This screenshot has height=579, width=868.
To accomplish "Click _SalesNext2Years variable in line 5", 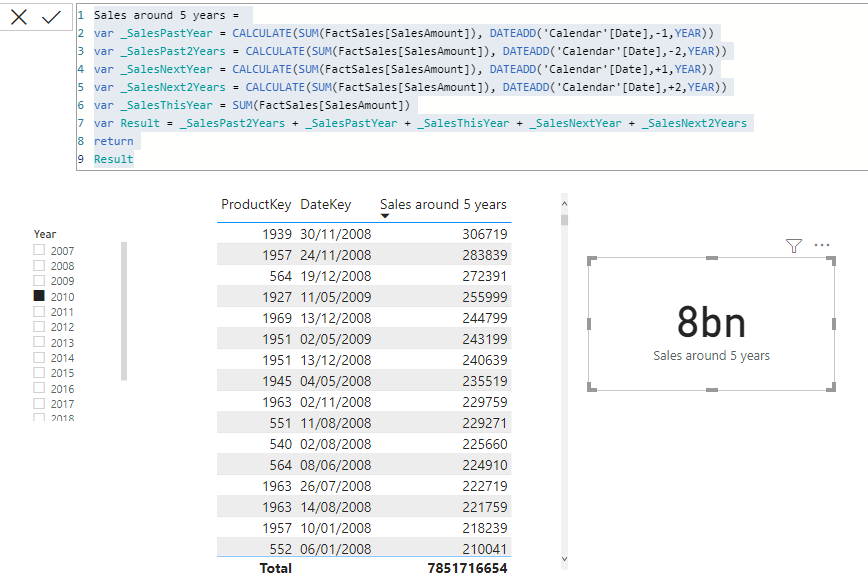I will point(173,87).
